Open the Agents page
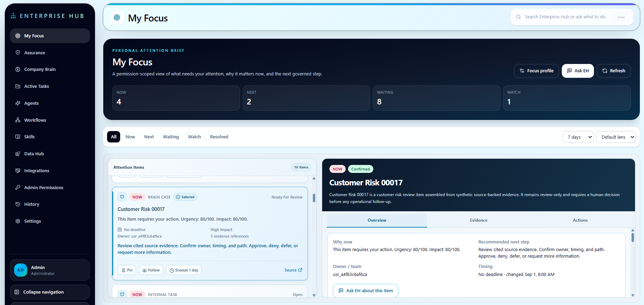 [x=50, y=103]
